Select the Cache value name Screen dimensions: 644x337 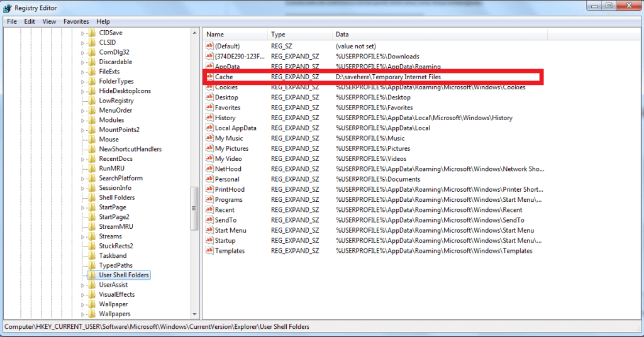(x=224, y=77)
